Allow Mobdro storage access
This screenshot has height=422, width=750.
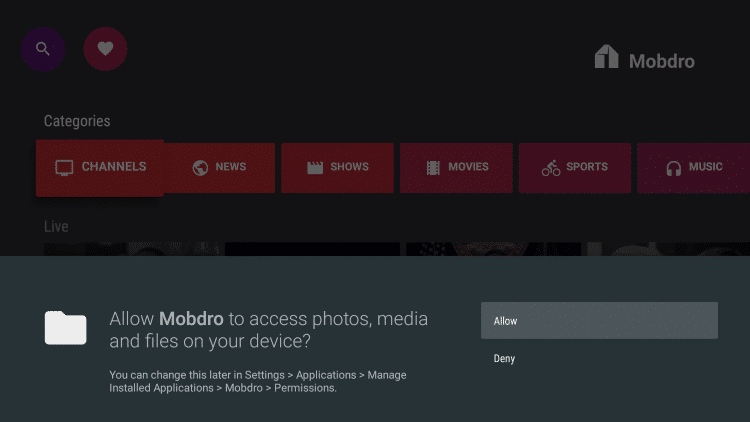[599, 321]
